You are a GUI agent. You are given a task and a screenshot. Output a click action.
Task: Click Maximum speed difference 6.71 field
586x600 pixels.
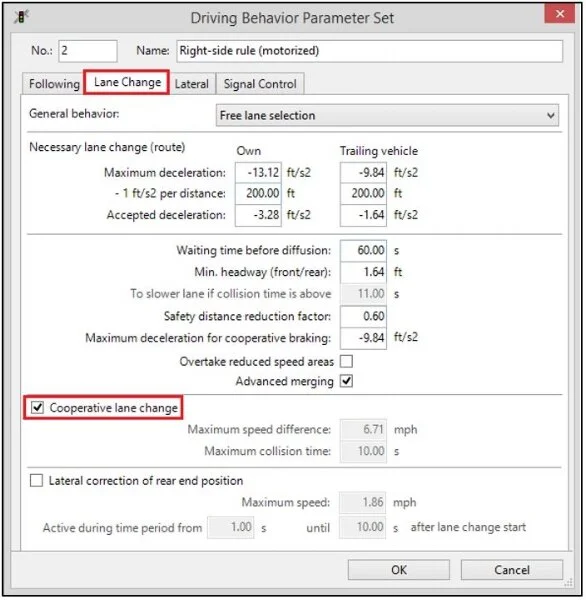click(363, 430)
